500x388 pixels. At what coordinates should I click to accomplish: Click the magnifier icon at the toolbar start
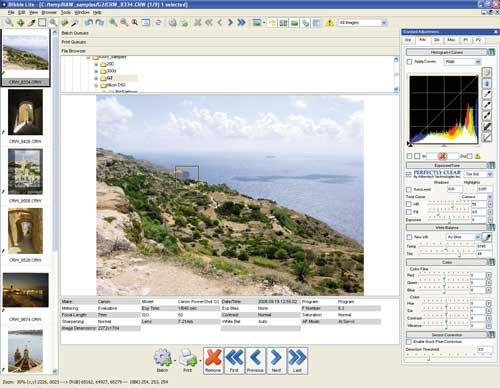point(9,22)
